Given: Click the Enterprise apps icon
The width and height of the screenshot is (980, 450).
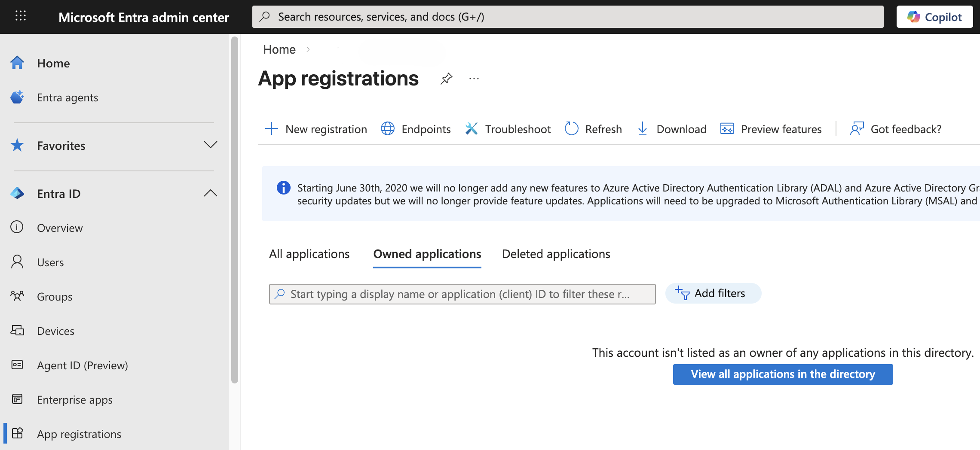Looking at the screenshot, I should (x=17, y=399).
